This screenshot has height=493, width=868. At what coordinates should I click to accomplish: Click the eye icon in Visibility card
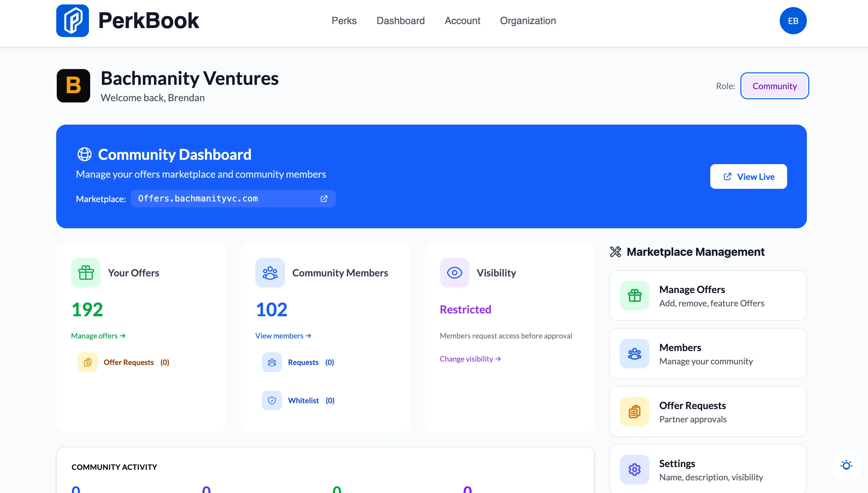pyautogui.click(x=454, y=273)
